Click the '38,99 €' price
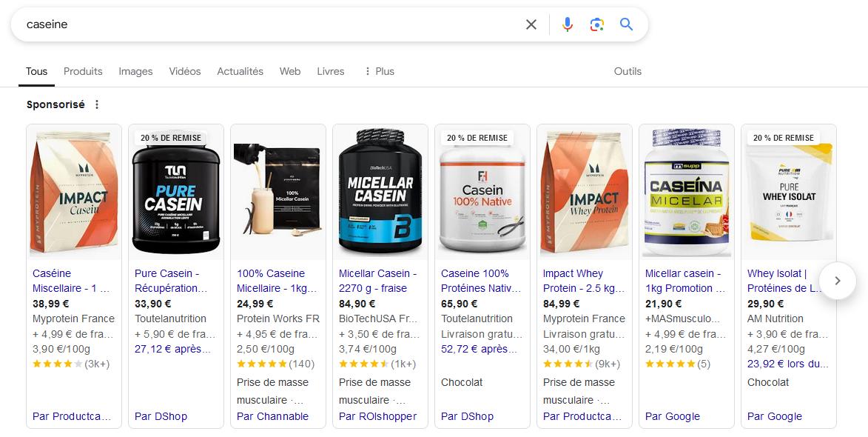 click(x=51, y=304)
